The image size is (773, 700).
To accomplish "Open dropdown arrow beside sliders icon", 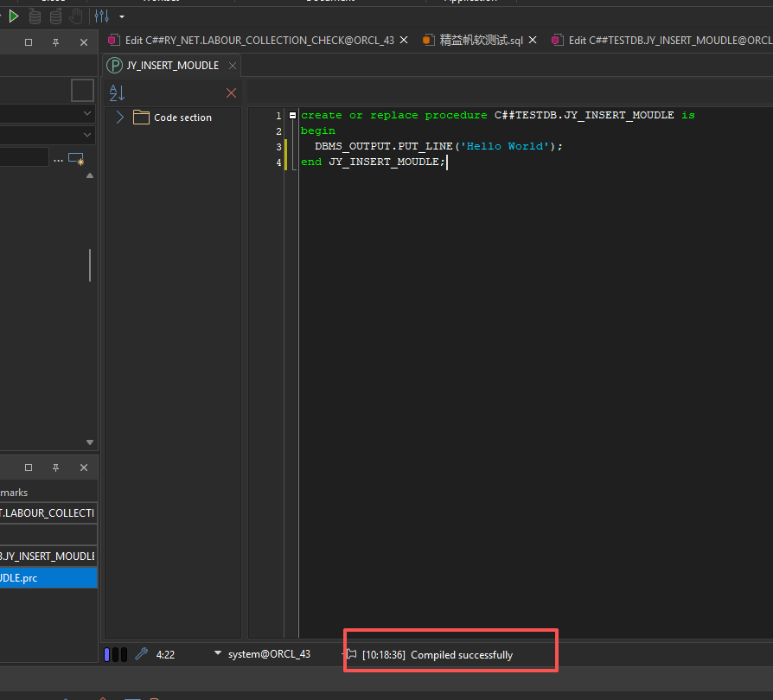I will (122, 16).
